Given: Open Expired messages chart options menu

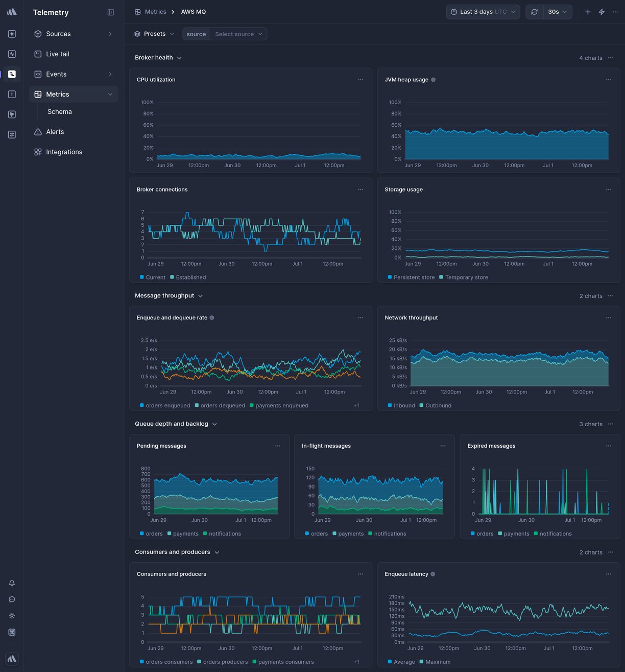Looking at the screenshot, I should (x=608, y=446).
